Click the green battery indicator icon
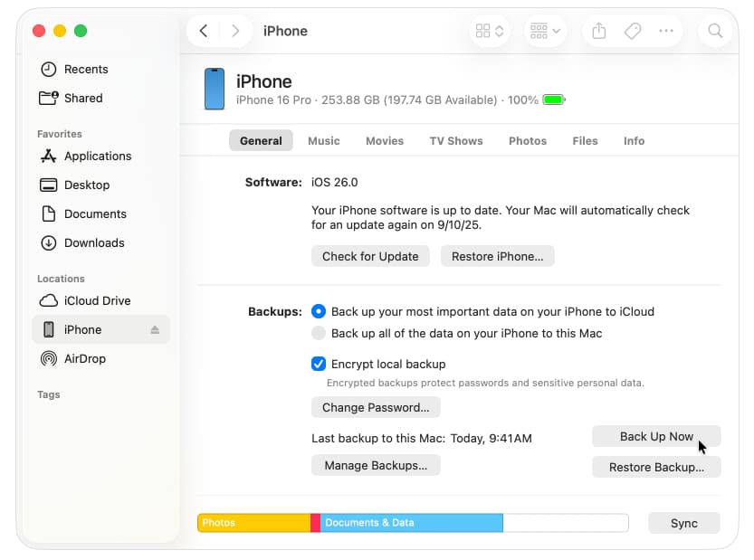This screenshot has height=560, width=754. pyautogui.click(x=554, y=100)
